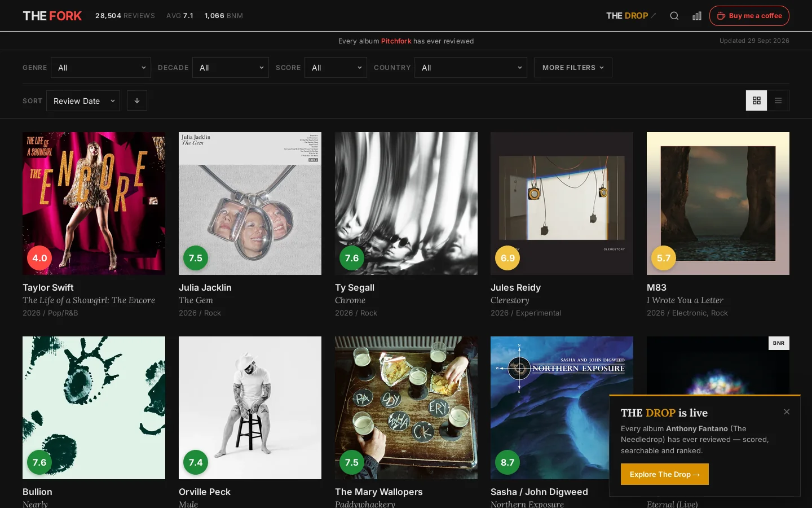Close The Drop is live popup

tap(787, 412)
